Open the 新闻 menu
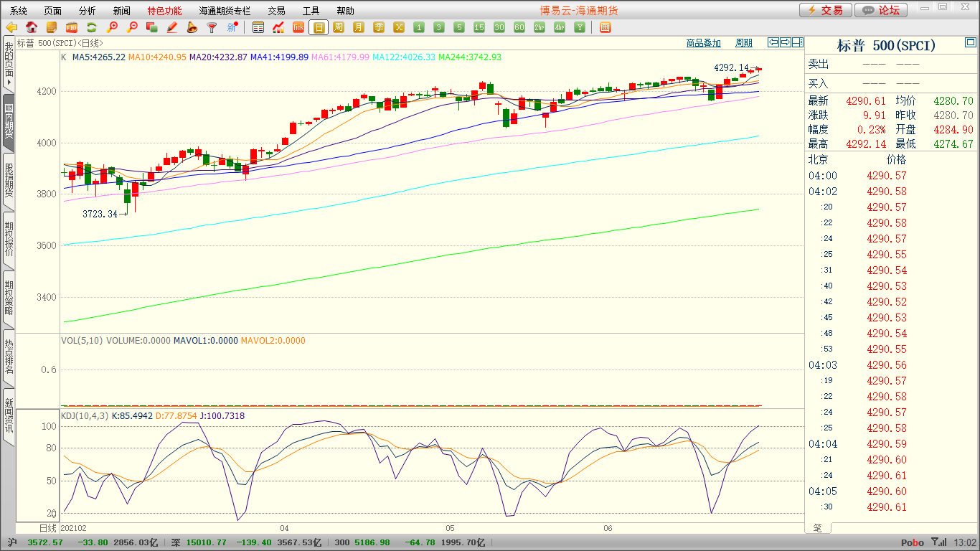Image resolution: width=980 pixels, height=551 pixels. tap(122, 11)
